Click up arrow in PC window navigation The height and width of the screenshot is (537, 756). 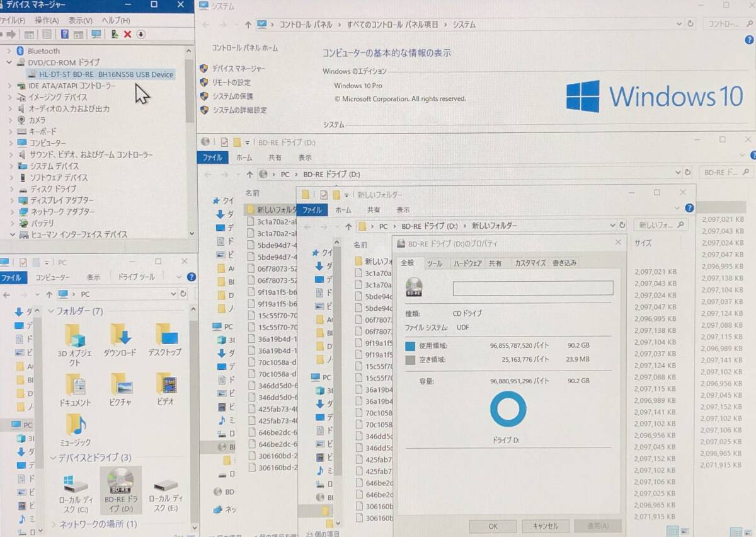49,294
